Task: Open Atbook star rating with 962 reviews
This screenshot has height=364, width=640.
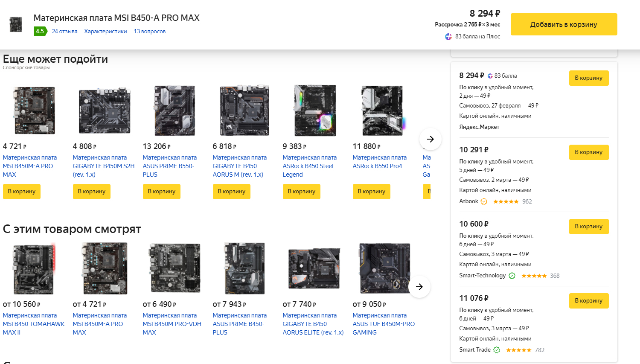Action: (512, 201)
